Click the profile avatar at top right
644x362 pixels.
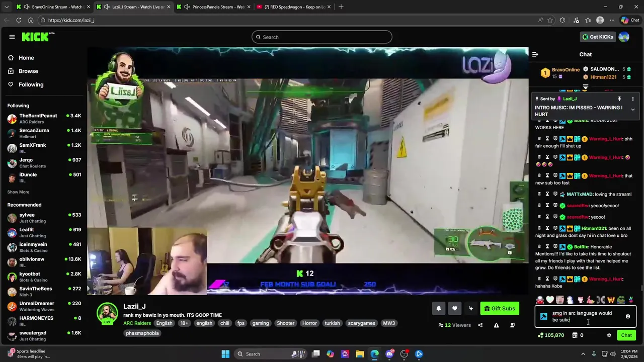[624, 37]
